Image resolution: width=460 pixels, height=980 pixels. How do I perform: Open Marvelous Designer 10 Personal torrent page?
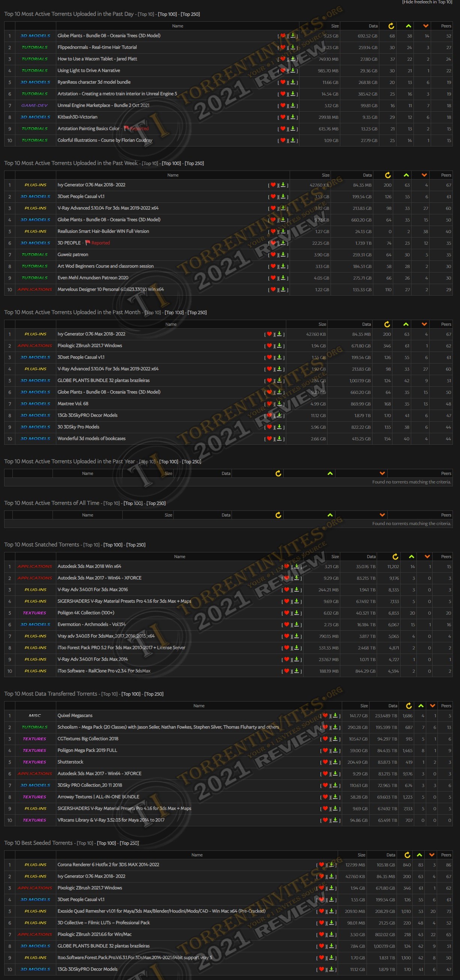tap(110, 290)
